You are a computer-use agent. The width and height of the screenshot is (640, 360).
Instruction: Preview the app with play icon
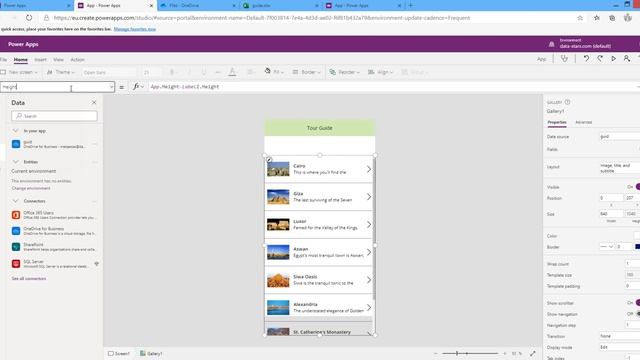point(613,59)
